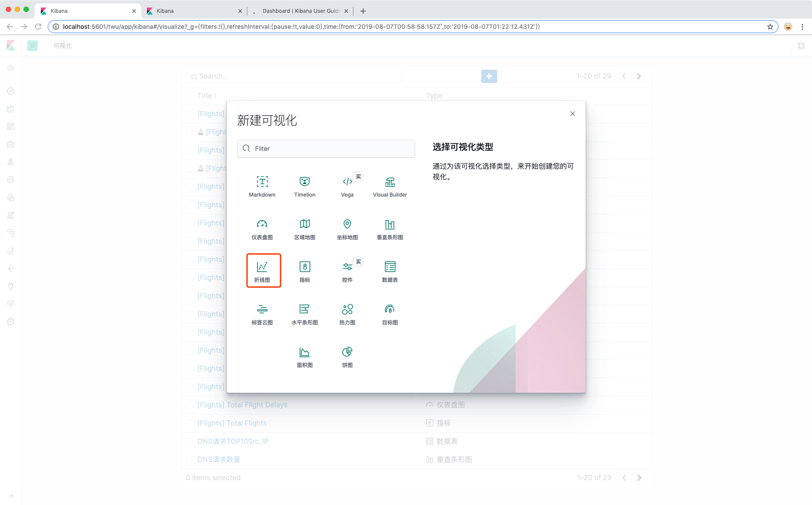Viewport: 812px width, 505px height.
Task: Focus the Search... field in visualization list
Action: (294, 76)
